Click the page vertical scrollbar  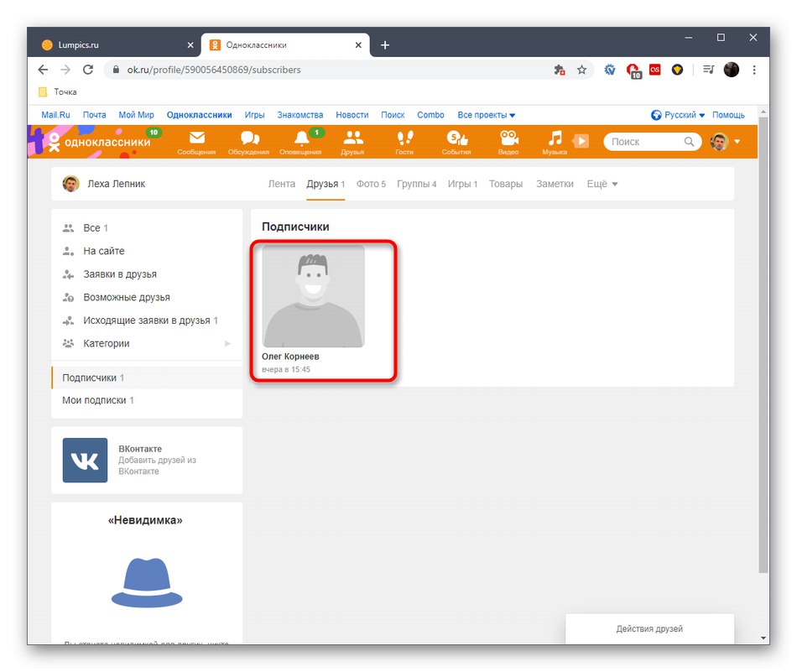click(763, 346)
